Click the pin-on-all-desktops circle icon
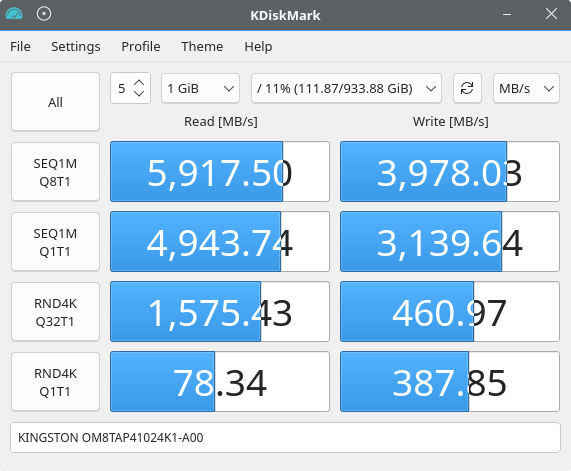This screenshot has width=571, height=471. click(44, 14)
